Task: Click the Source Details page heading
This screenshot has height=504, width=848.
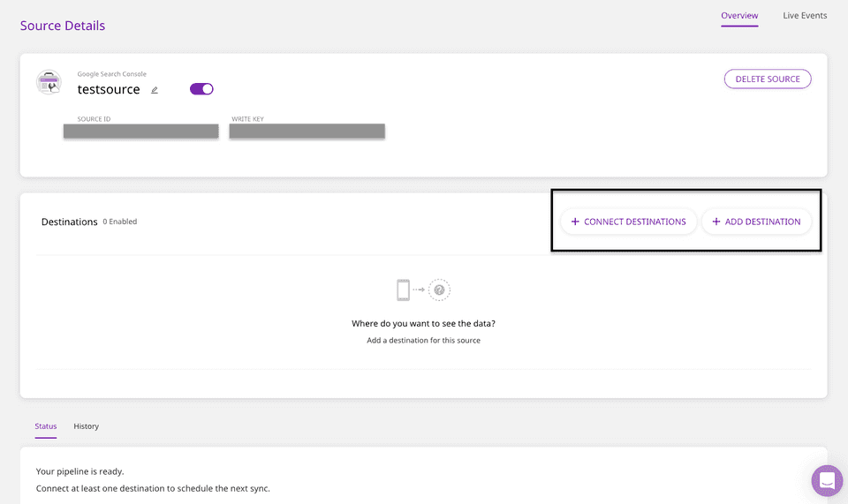Action: click(63, 26)
